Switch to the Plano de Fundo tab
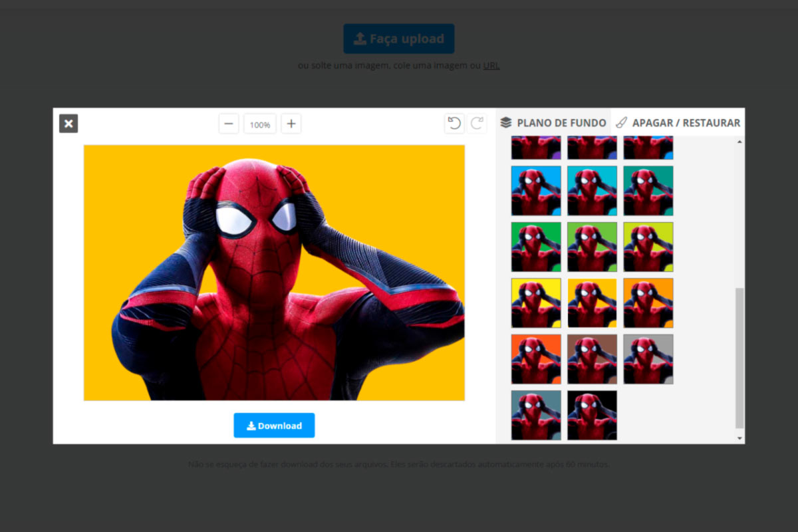The image size is (798, 532). click(x=553, y=122)
